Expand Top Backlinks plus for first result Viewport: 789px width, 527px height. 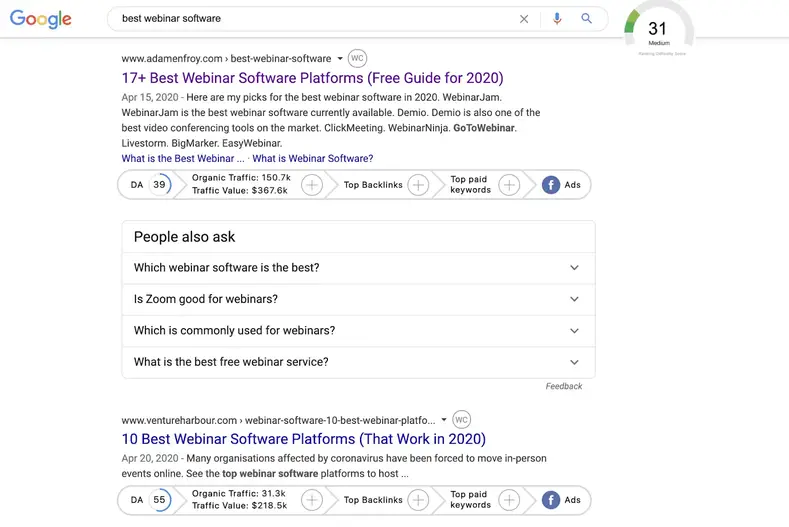(x=418, y=185)
